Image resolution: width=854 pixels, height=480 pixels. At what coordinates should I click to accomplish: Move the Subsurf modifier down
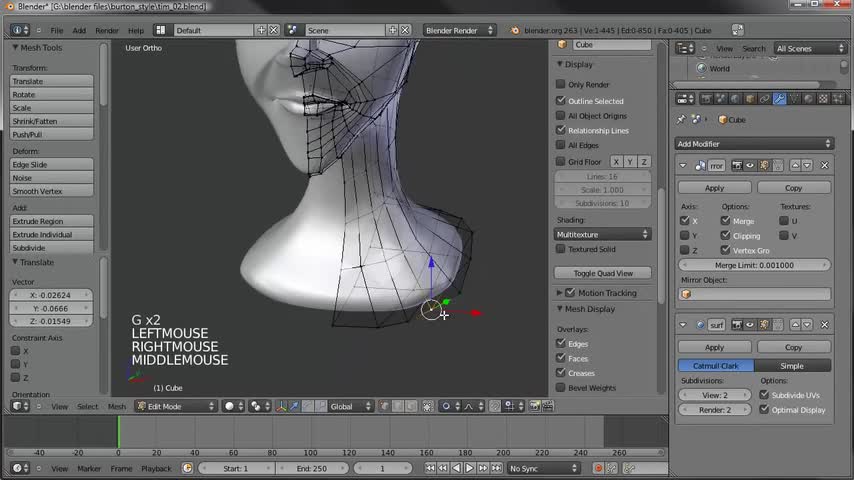807,325
